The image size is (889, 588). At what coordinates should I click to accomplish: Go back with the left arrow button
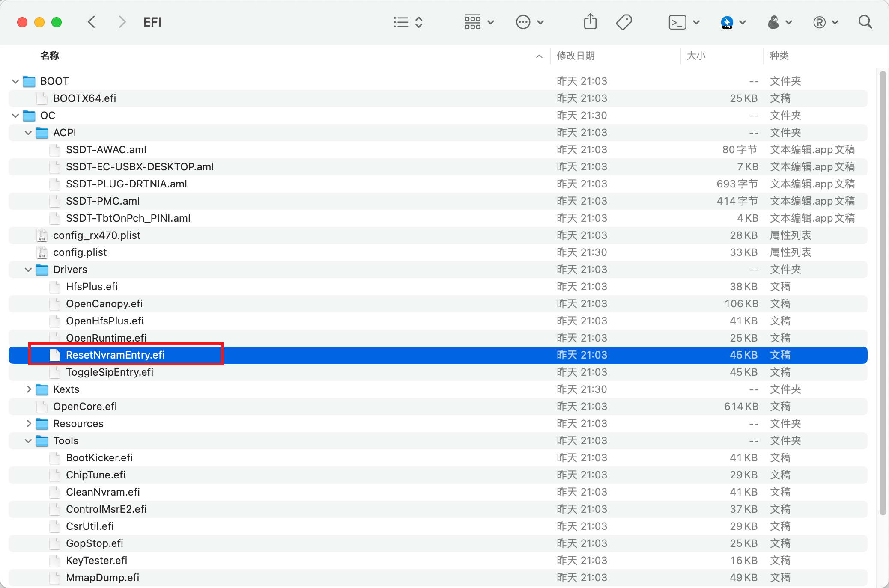91,22
